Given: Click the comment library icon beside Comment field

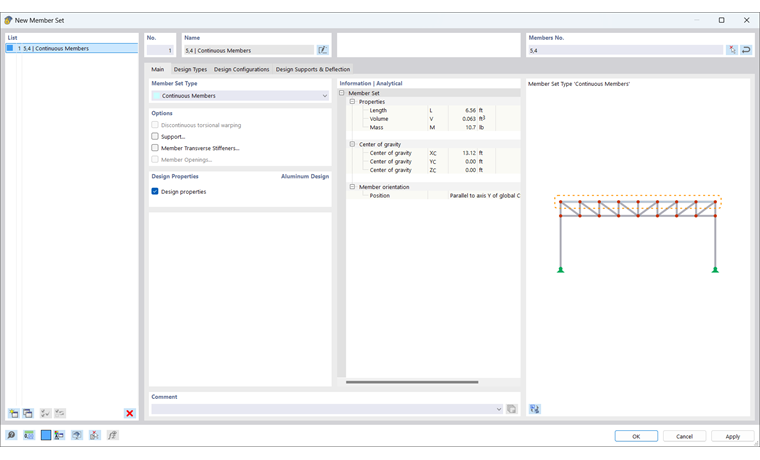Looking at the screenshot, I should point(511,409).
